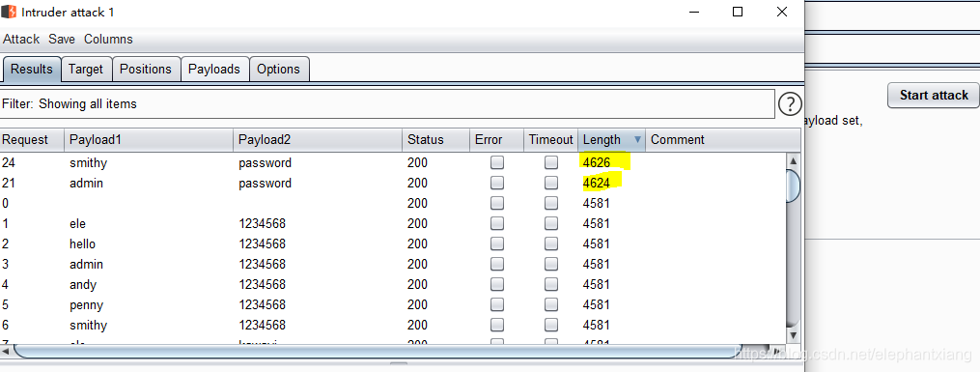Click vertical scrollbar thumb in results table
The image size is (980, 372).
pyautogui.click(x=793, y=186)
